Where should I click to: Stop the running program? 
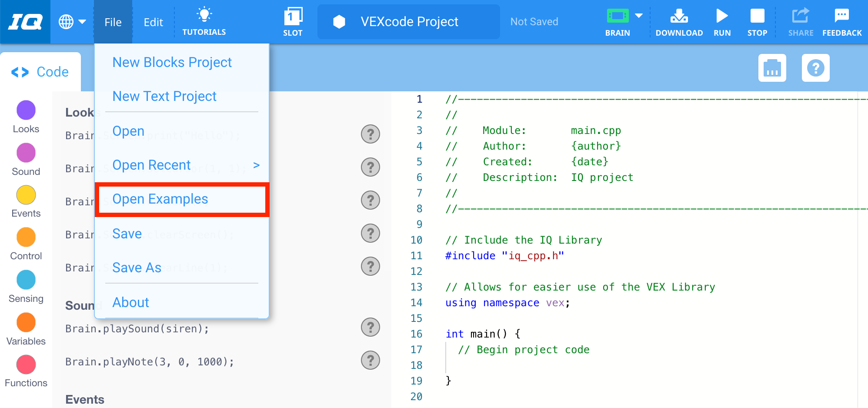click(757, 21)
